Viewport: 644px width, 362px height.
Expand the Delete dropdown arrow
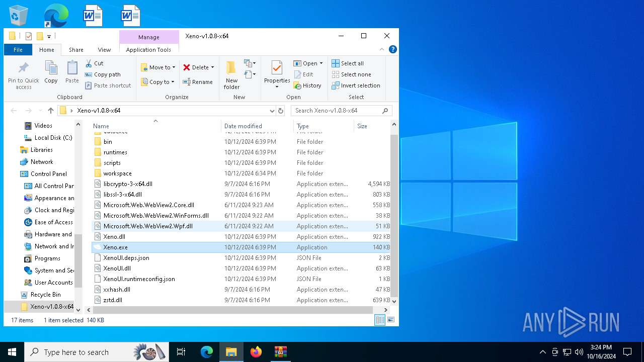[212, 67]
